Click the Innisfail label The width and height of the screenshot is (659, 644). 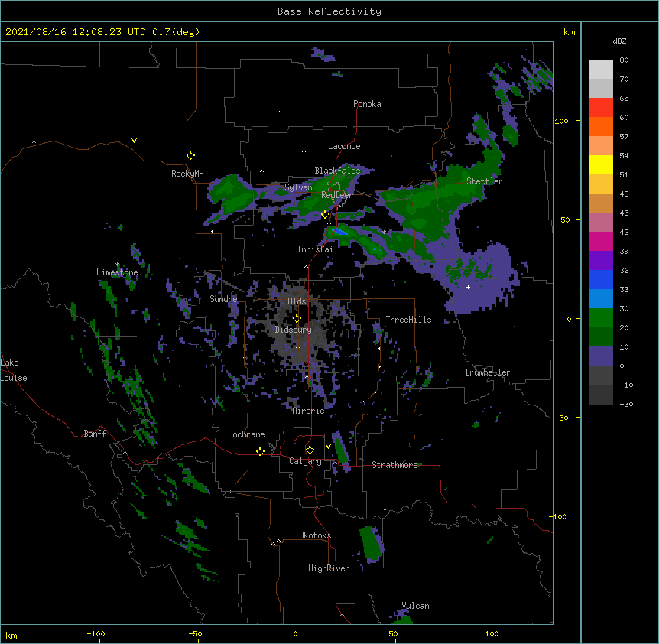tap(317, 249)
